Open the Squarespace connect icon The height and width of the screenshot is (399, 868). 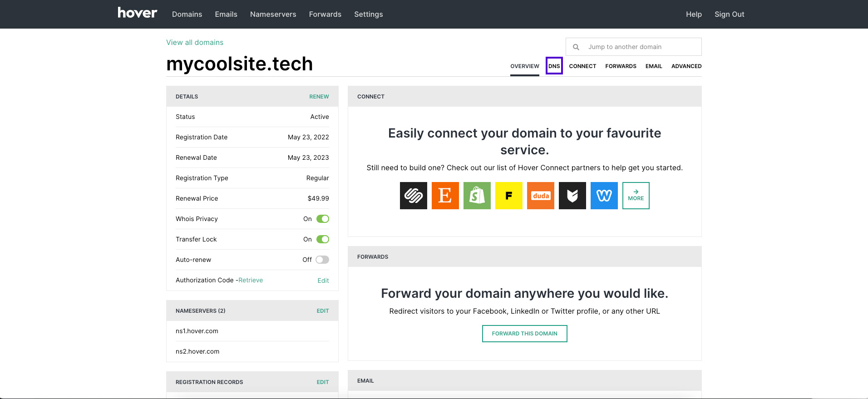coord(413,196)
